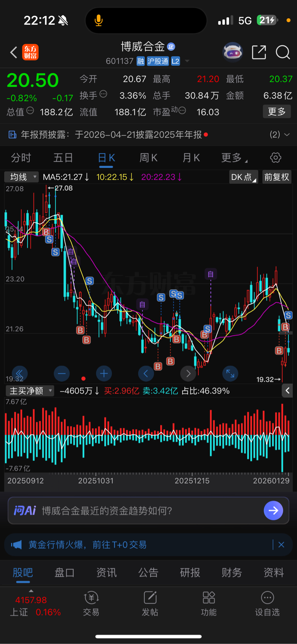Switch to 周K chart tab

pyautogui.click(x=148, y=158)
